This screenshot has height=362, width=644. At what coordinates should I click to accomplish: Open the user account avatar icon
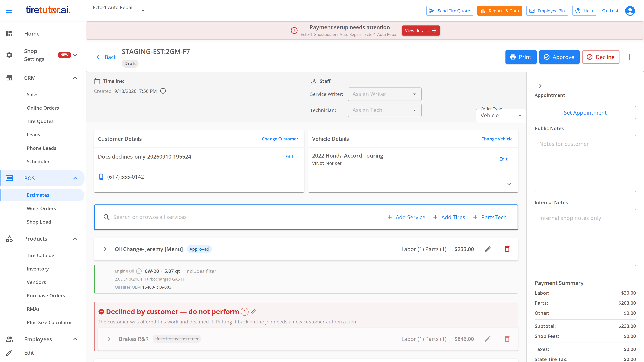pos(630,11)
